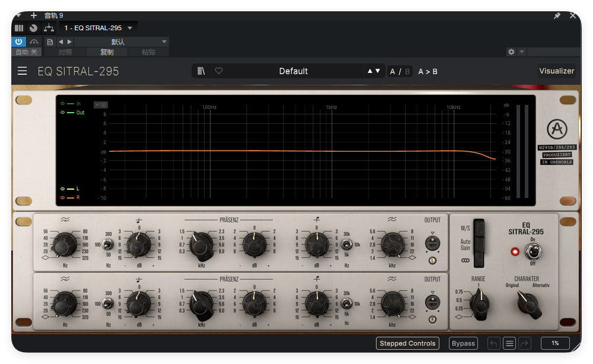The image size is (593, 364).
Task: Flip top channel low shelf 300/100/50 Hz switch
Action: (108, 245)
